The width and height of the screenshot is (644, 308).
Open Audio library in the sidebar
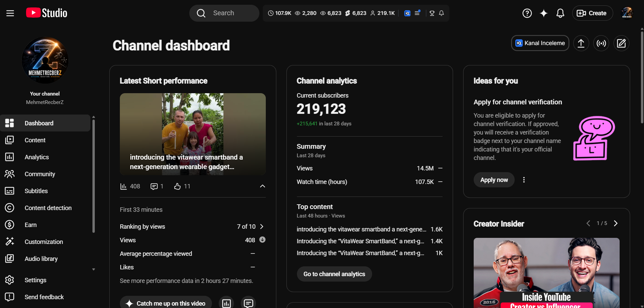click(x=45, y=259)
